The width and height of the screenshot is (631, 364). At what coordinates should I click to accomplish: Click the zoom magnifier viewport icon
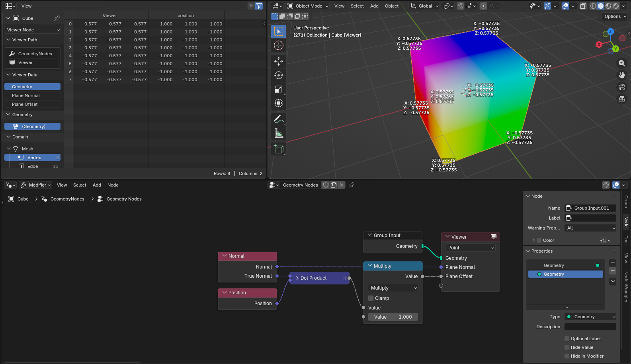click(621, 63)
